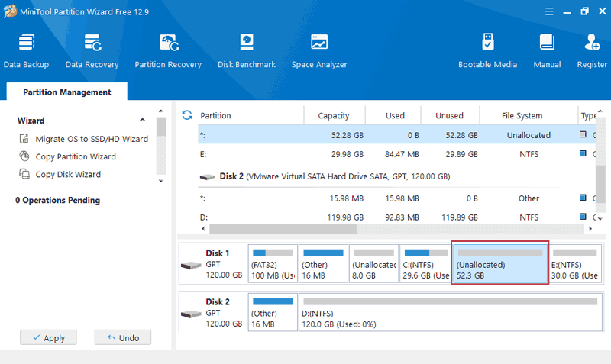Start the Disk Benchmark tool
The image size is (611, 364).
click(246, 50)
